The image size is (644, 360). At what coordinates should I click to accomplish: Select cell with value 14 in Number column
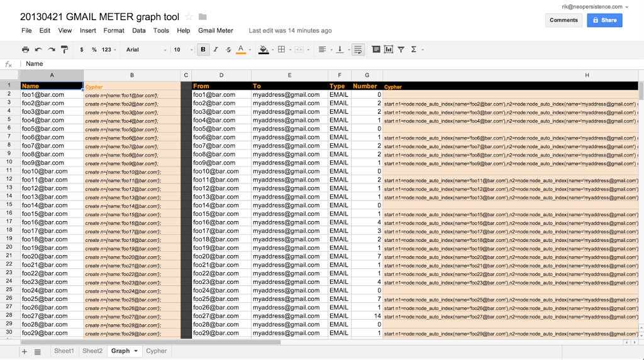coord(367,316)
